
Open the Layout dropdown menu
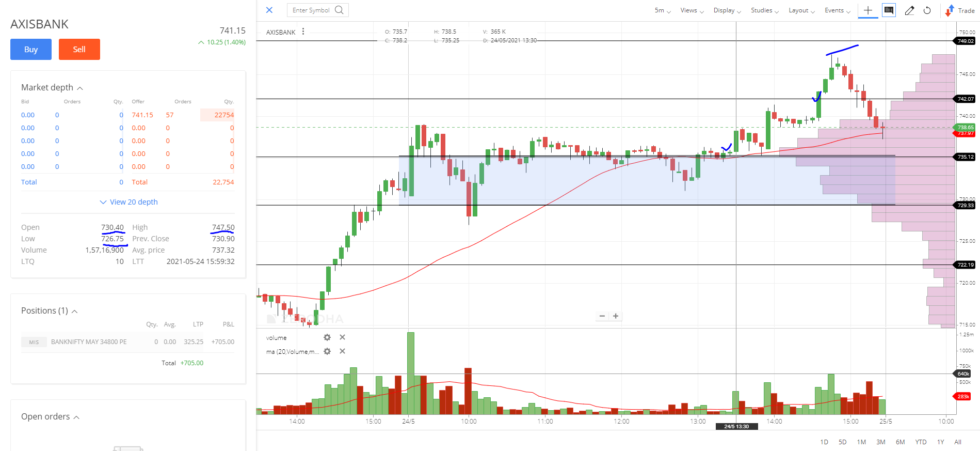[801, 10]
